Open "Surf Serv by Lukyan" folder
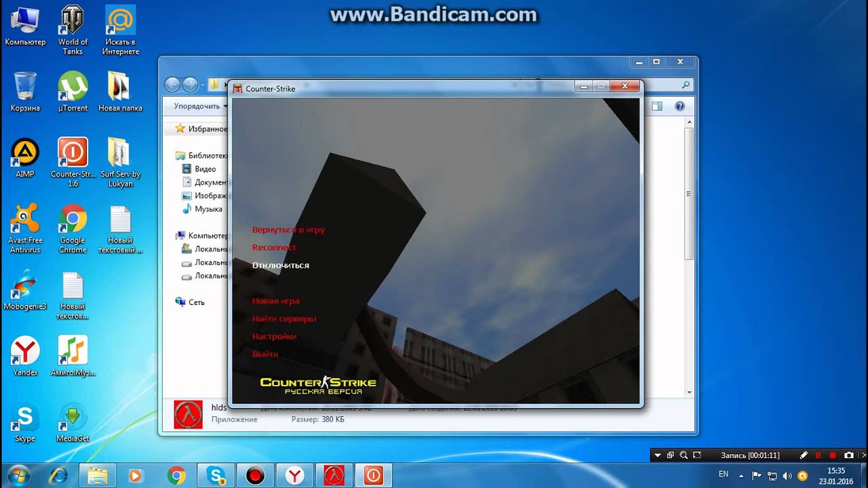The height and width of the screenshot is (488, 868). (120, 163)
